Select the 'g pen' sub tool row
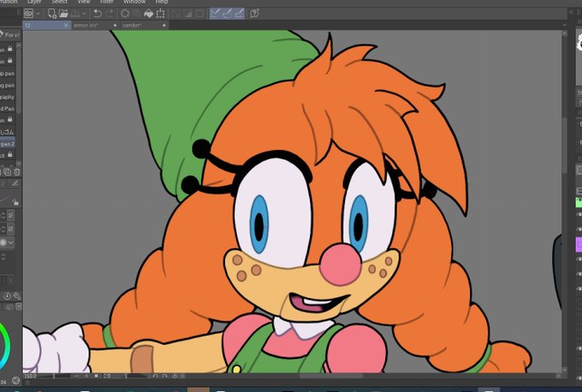 [8, 85]
